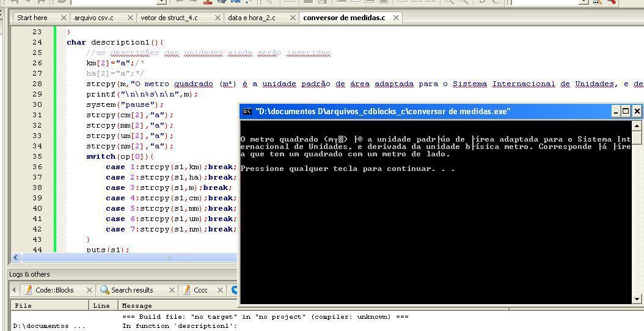
Task: Open the Search results log tab
Action: click(x=132, y=290)
